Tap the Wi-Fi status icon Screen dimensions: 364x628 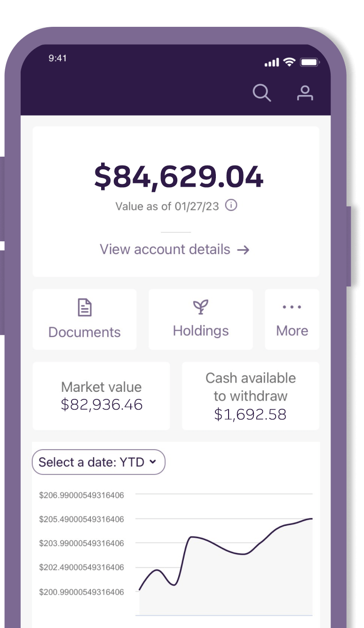point(290,62)
